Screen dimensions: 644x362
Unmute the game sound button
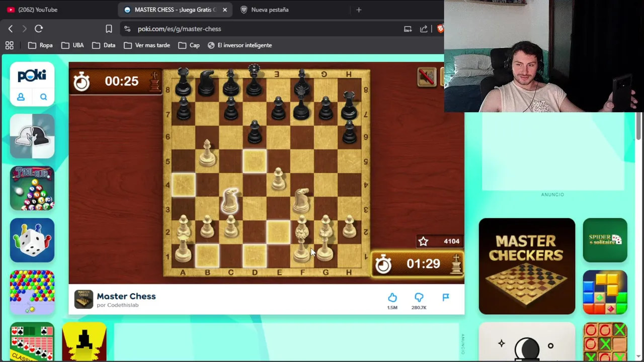(427, 77)
